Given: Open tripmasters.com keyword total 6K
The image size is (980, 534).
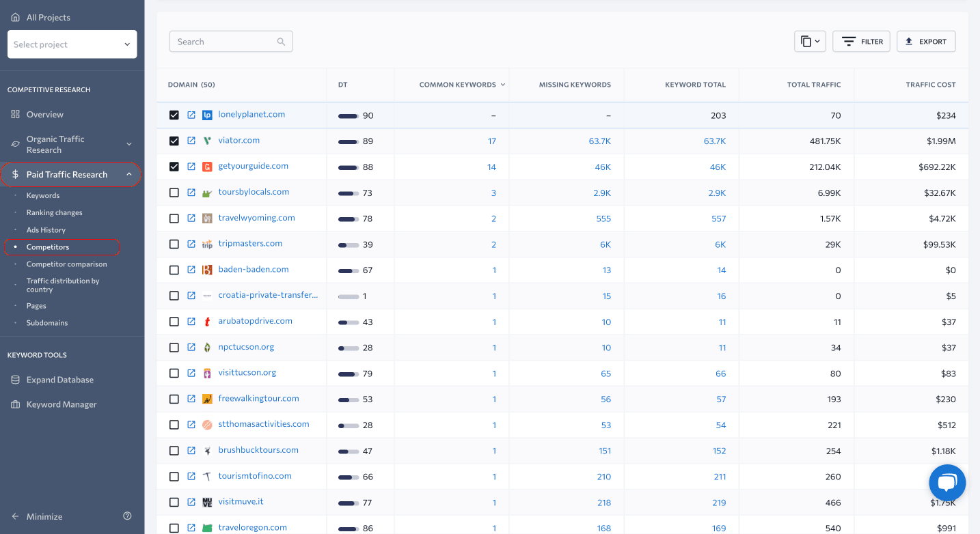Looking at the screenshot, I should [720, 244].
